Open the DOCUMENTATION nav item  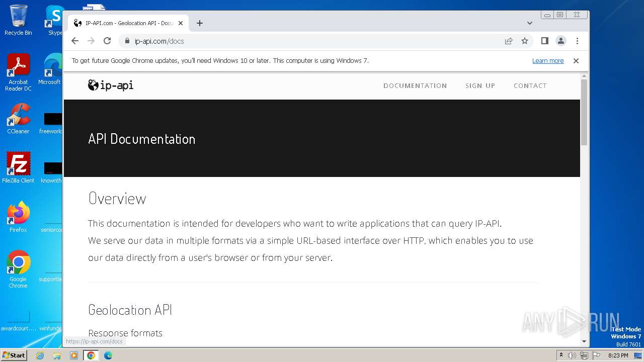pyautogui.click(x=415, y=85)
